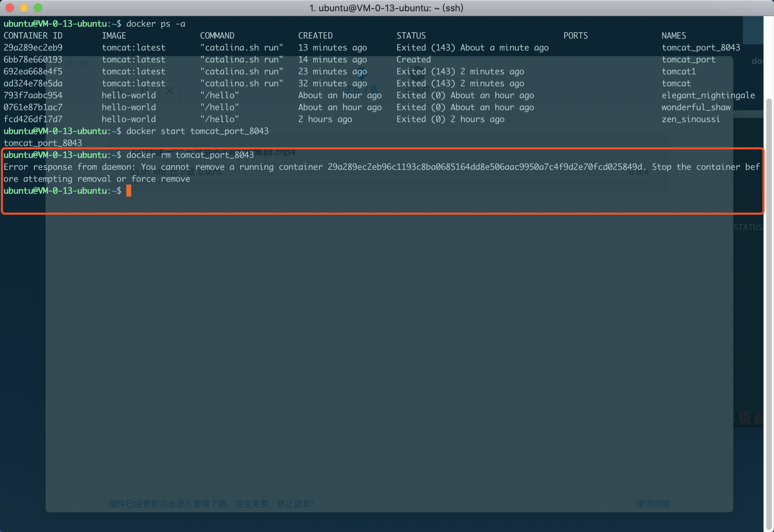Click the red close window button
Image resolution: width=774 pixels, height=532 pixels.
[10, 8]
